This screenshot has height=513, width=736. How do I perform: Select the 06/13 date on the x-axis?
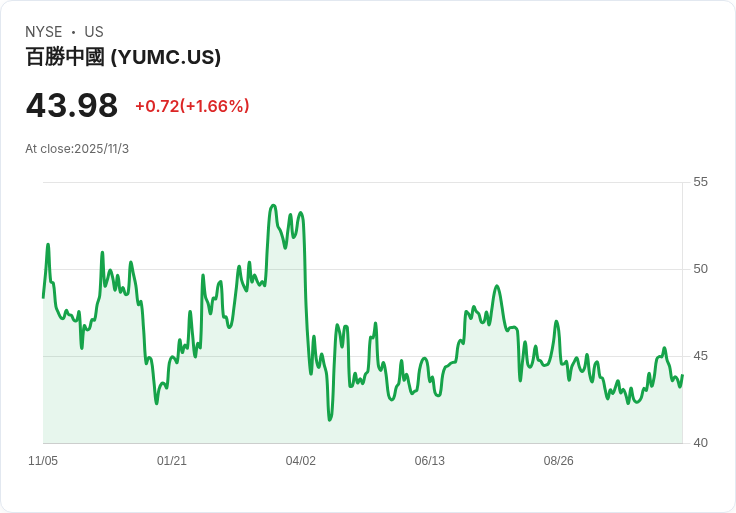point(430,461)
